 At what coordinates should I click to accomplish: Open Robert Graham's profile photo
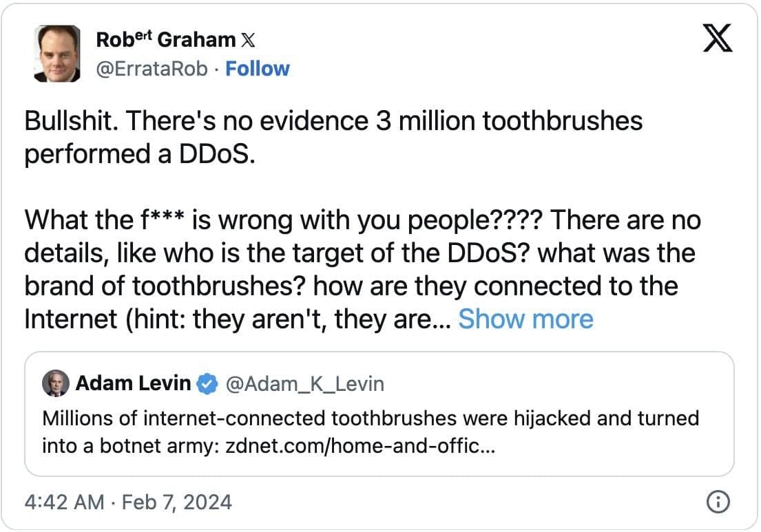[x=56, y=54]
